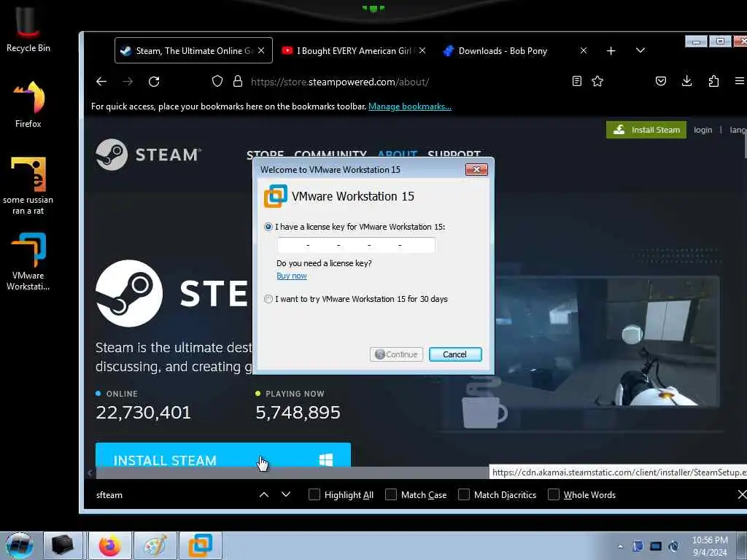This screenshot has width=747, height=560.
Task: Save page to Pocket icon
Action: [x=661, y=82]
